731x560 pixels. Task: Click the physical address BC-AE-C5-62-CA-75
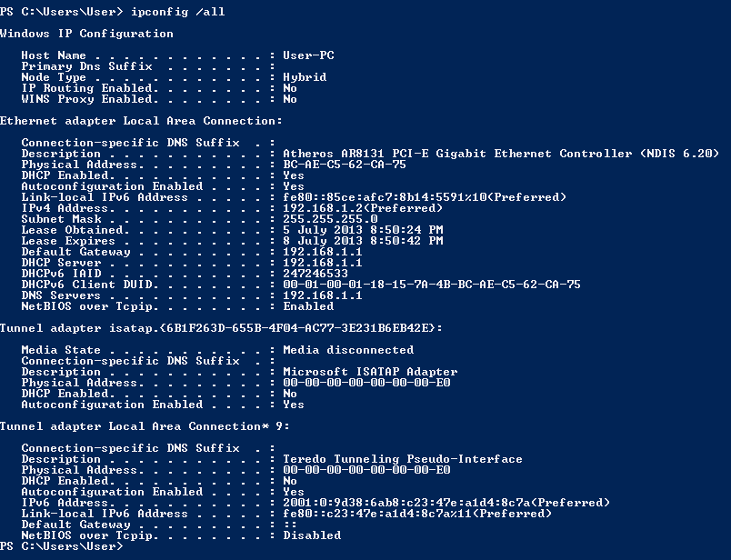point(345,165)
